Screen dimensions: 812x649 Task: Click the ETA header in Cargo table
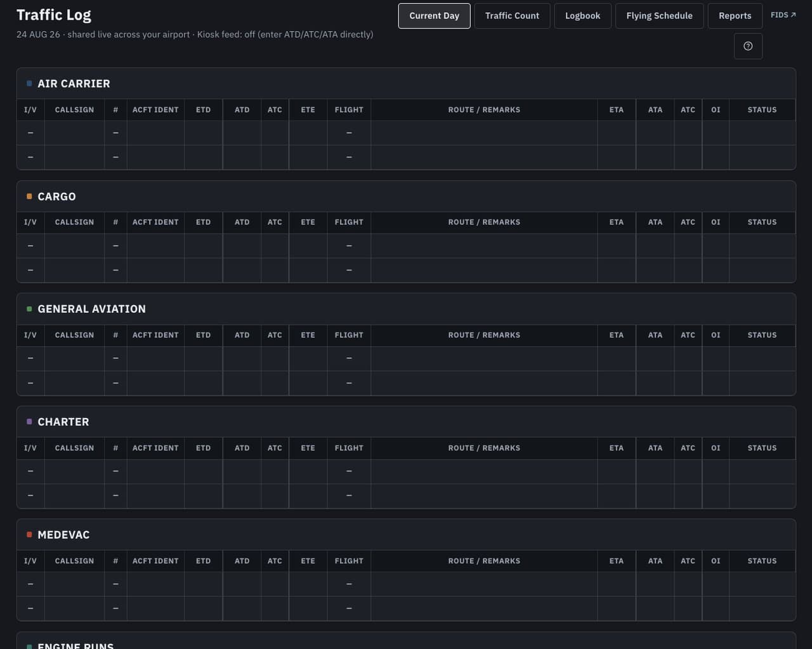coord(616,222)
